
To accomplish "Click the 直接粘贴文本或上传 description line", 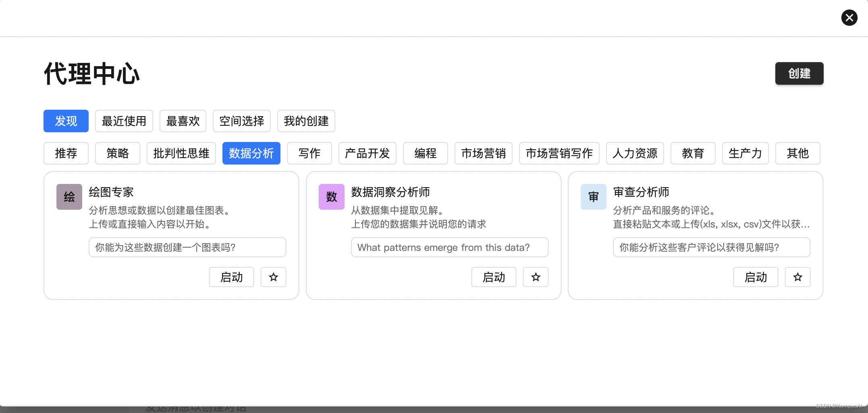I will pos(712,224).
